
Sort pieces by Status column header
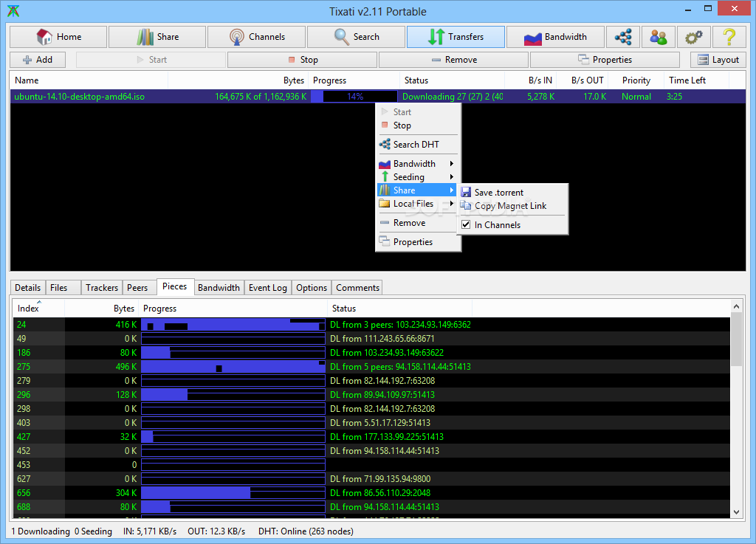coord(399,309)
